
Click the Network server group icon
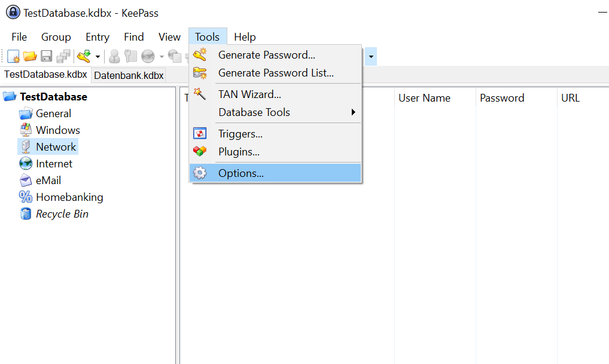(26, 147)
